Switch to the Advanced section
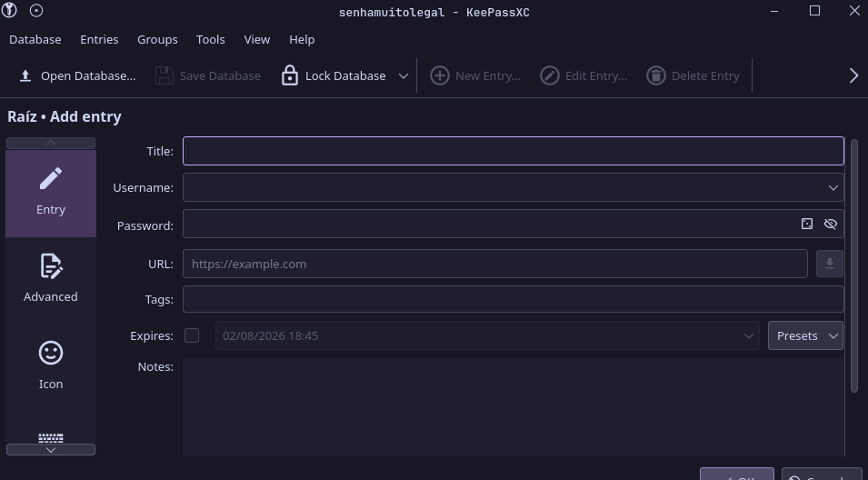The height and width of the screenshot is (480, 868). pyautogui.click(x=51, y=278)
